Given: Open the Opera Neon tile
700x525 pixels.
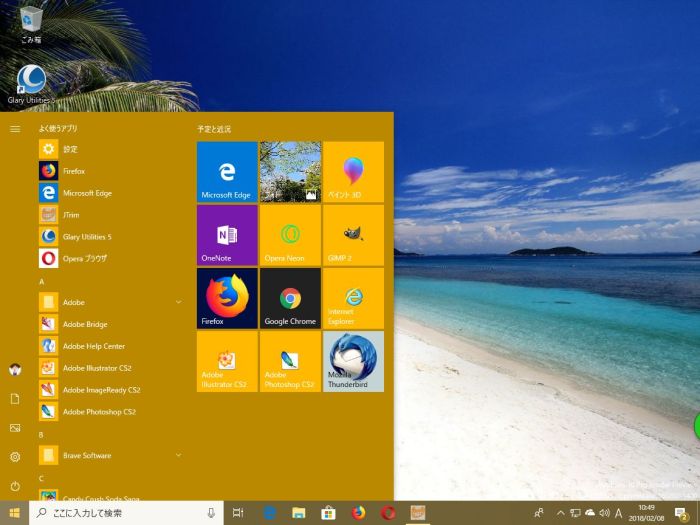Looking at the screenshot, I should [290, 234].
